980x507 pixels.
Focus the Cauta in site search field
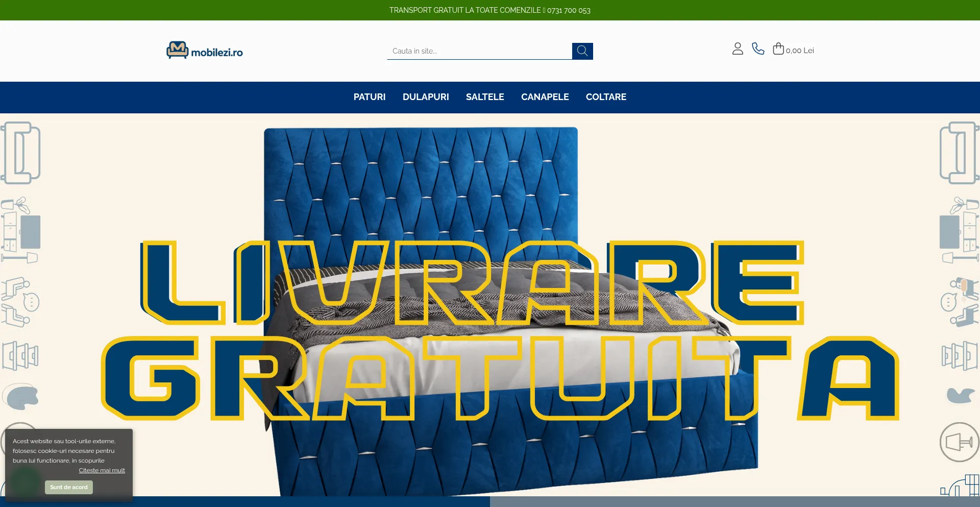point(479,51)
